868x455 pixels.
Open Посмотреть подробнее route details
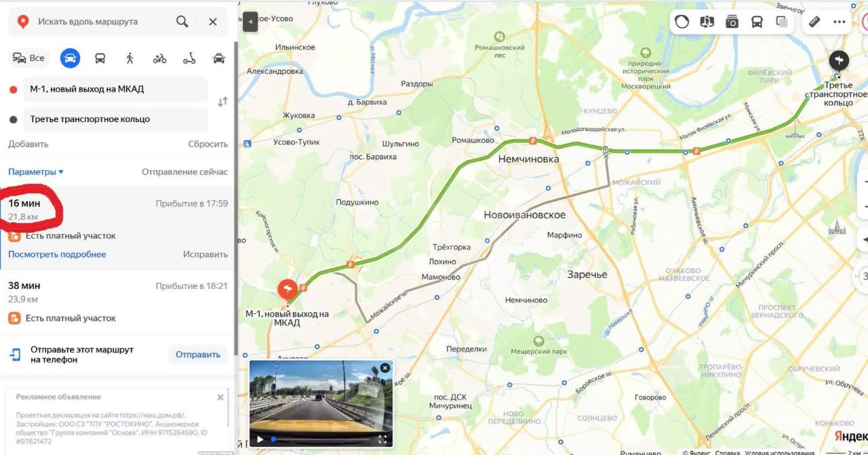(x=57, y=254)
